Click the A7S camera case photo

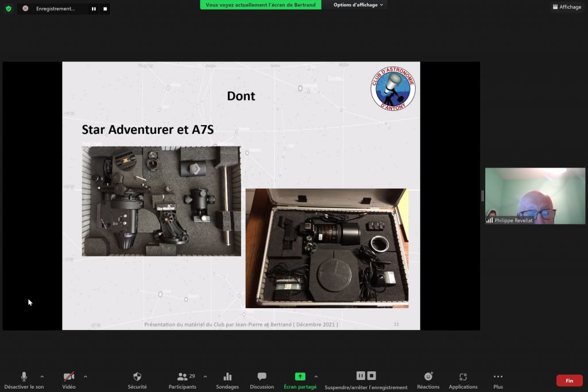pos(327,248)
